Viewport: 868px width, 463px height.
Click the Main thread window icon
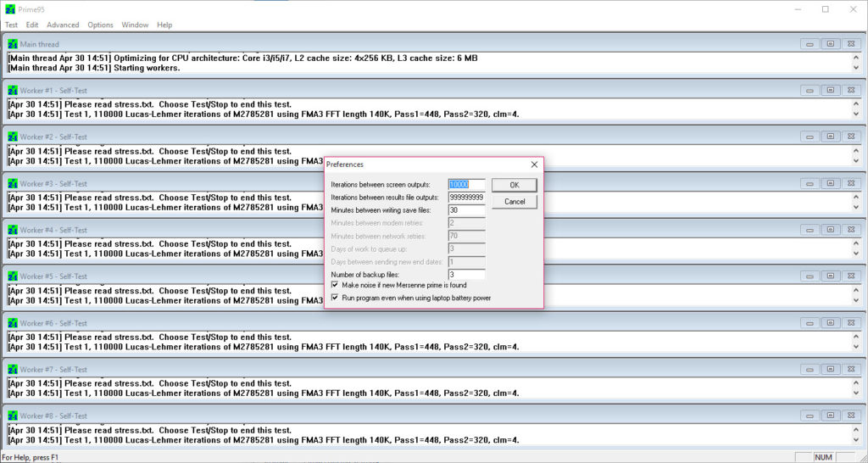pyautogui.click(x=13, y=44)
